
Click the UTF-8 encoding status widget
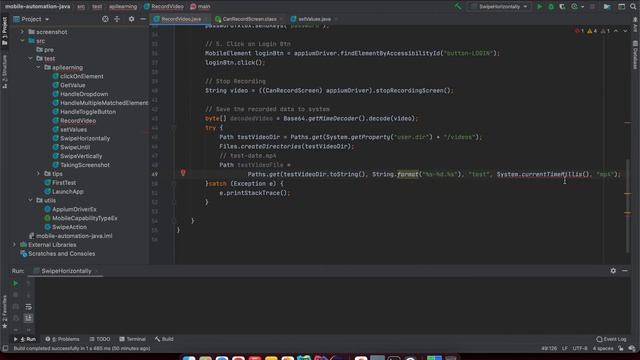pos(580,349)
